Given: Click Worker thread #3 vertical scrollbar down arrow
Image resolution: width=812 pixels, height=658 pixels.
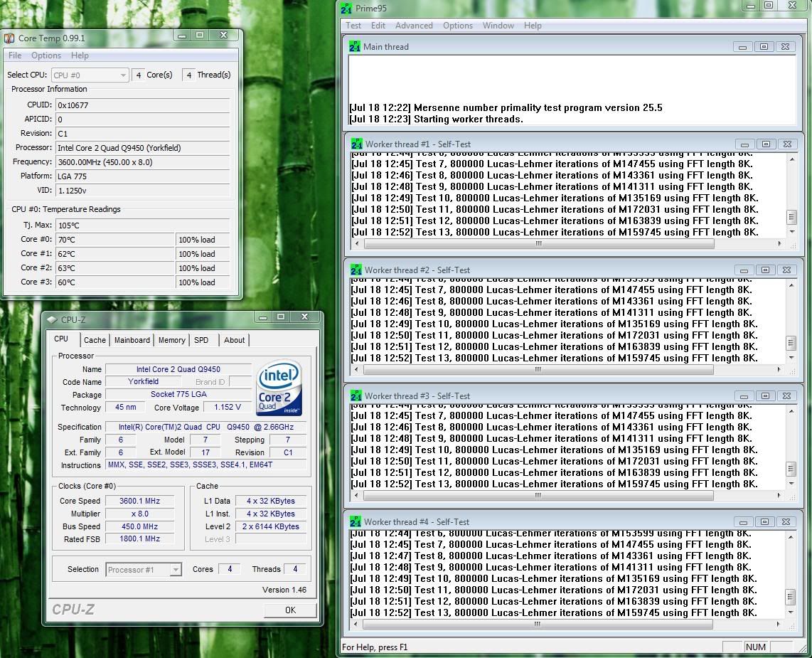Looking at the screenshot, I should [791, 484].
